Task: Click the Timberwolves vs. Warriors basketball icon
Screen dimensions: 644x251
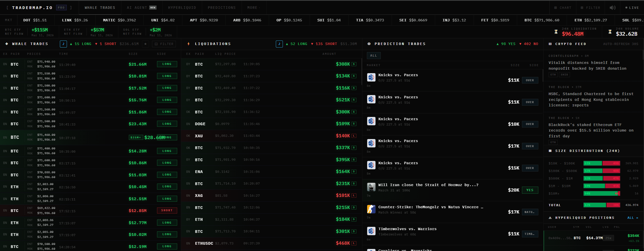Action: click(371, 231)
